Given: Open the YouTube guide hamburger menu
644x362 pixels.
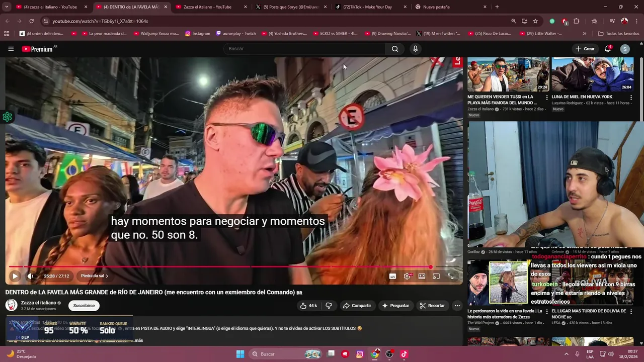Looking at the screenshot, I should point(11,49).
